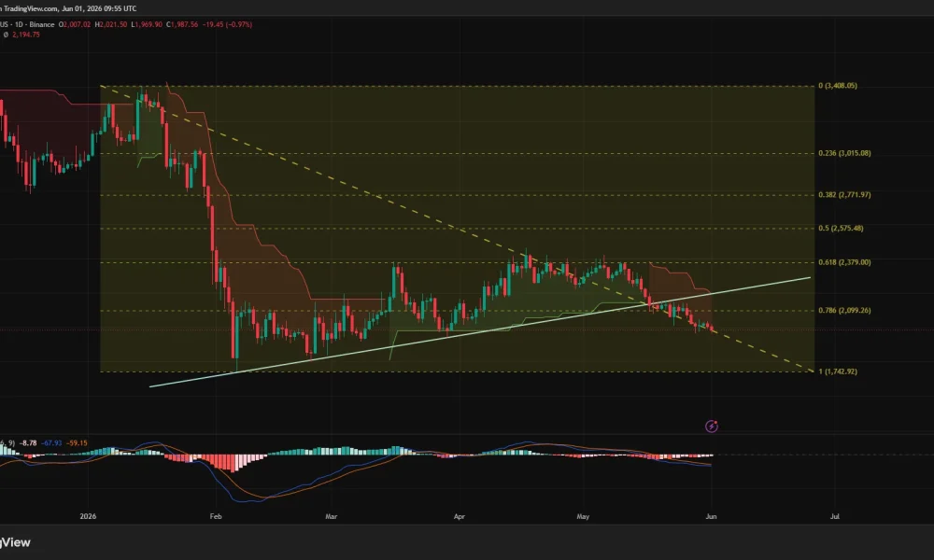Click the -19.45 (-0.97%) change value
The height and width of the screenshot is (560, 934).
coord(227,25)
